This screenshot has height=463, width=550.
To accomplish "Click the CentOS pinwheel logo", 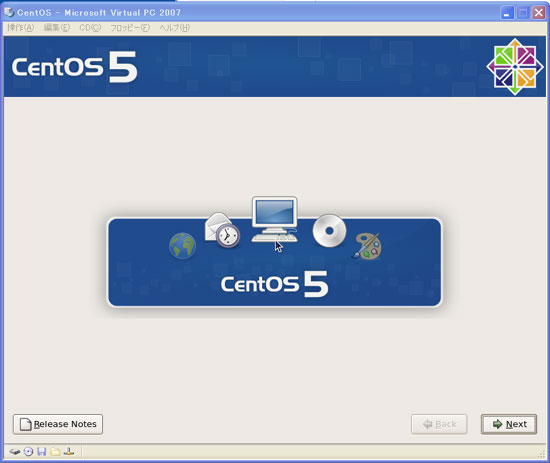I will 515,67.
